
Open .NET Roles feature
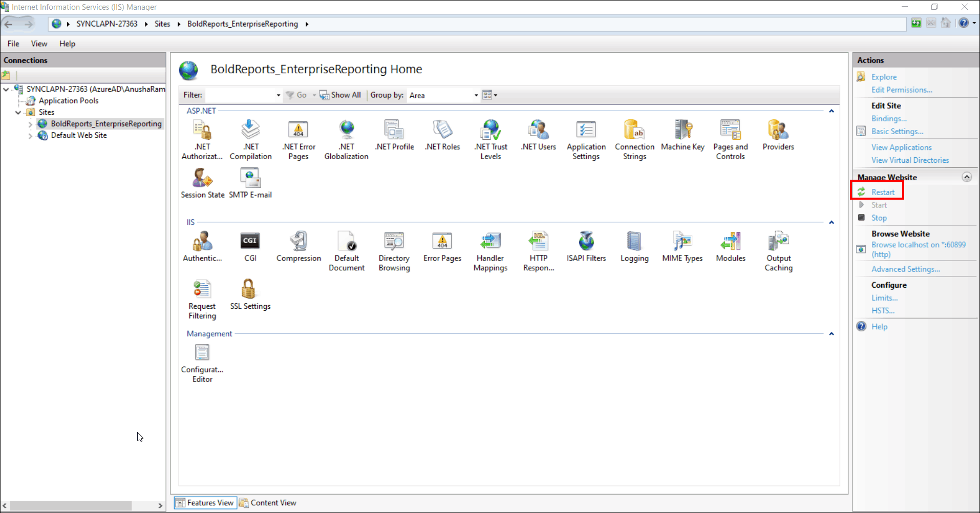pyautogui.click(x=442, y=135)
